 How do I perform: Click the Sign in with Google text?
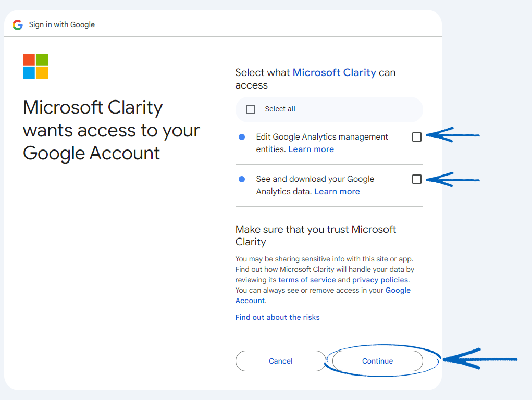tap(62, 25)
